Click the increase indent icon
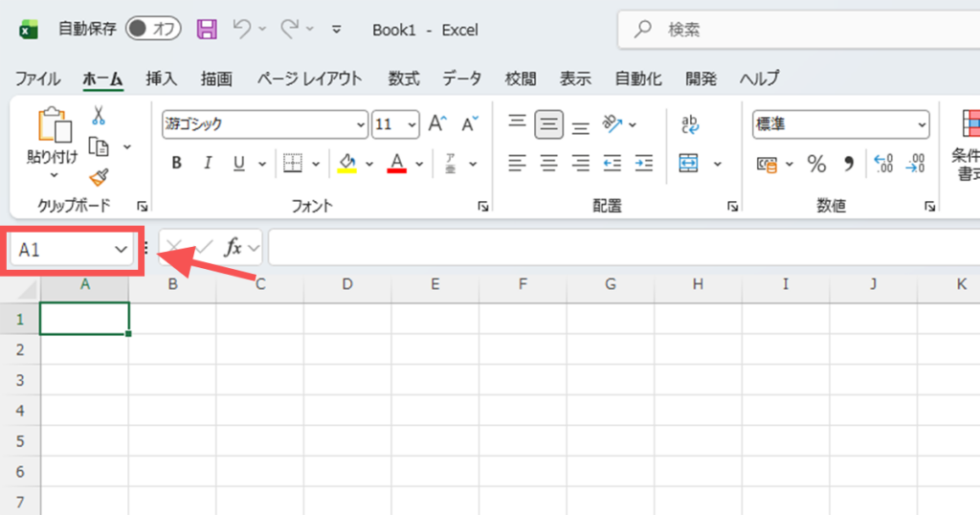 (644, 163)
